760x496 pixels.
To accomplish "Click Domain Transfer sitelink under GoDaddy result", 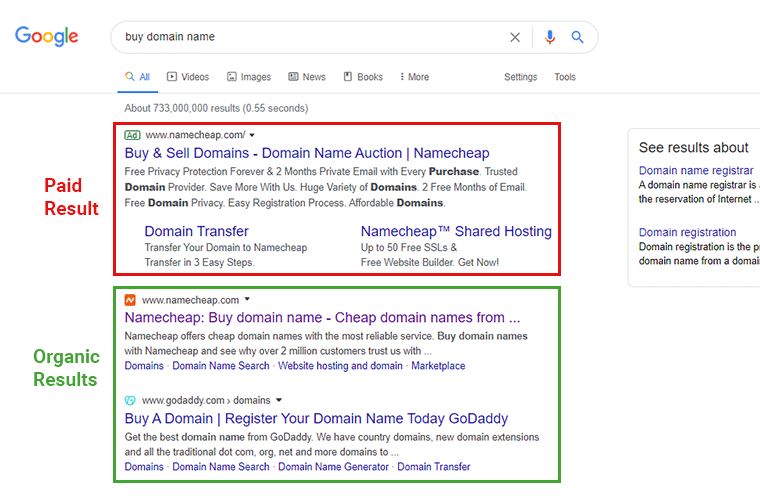I will pyautogui.click(x=434, y=466).
